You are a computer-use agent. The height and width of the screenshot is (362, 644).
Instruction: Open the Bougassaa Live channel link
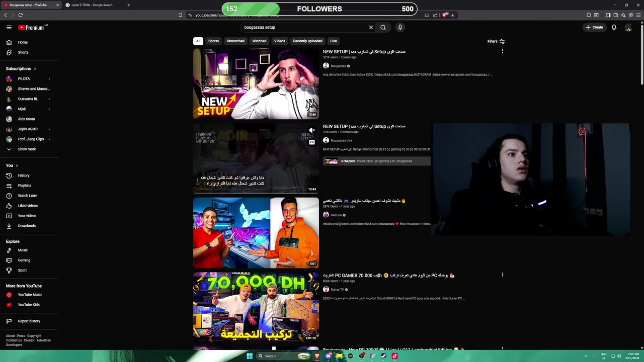click(x=341, y=140)
